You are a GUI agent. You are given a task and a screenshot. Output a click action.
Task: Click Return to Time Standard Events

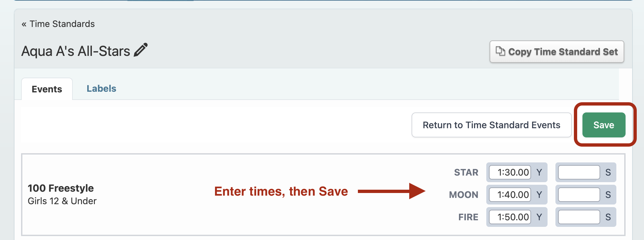pyautogui.click(x=492, y=125)
